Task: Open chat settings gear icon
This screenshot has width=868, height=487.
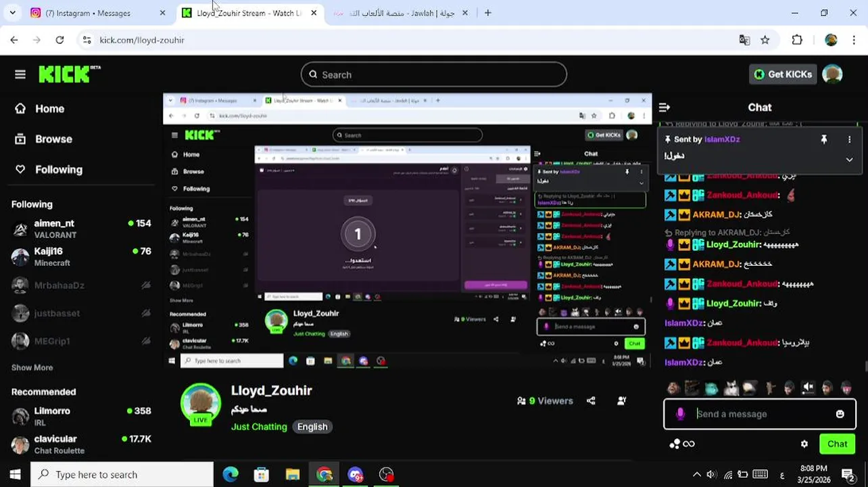Action: (x=804, y=444)
